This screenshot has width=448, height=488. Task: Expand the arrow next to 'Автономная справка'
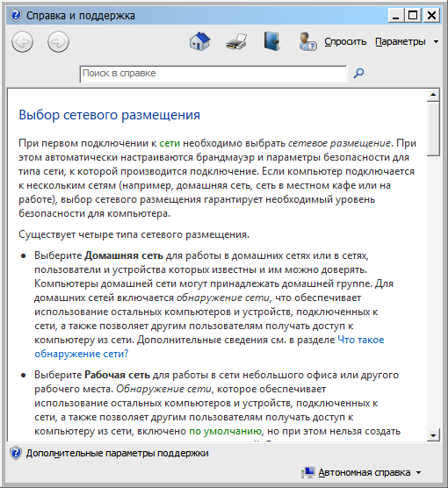[x=419, y=472]
